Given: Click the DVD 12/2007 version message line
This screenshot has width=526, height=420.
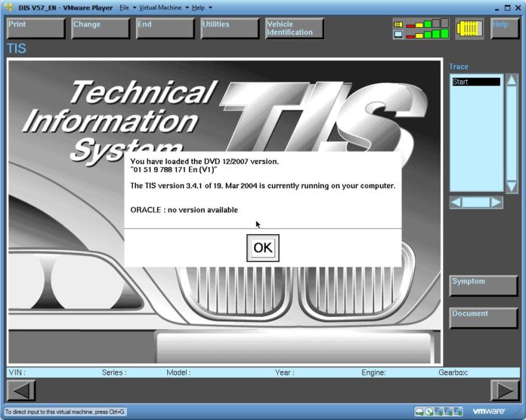Looking at the screenshot, I should [x=204, y=162].
